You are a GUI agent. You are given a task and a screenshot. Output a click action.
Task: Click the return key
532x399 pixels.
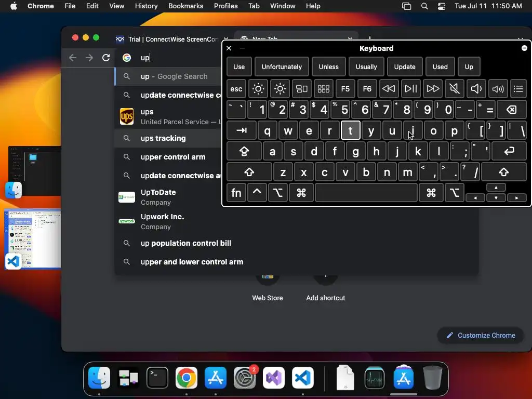pos(509,151)
